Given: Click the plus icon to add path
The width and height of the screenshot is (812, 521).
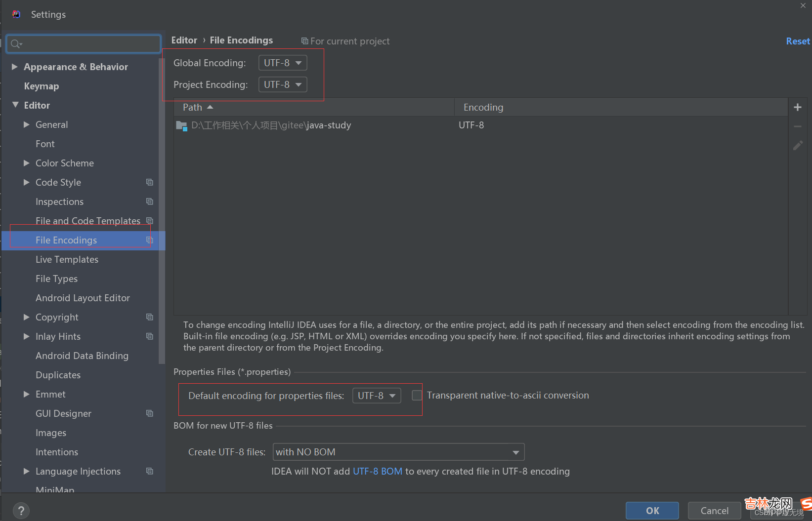Looking at the screenshot, I should [797, 107].
